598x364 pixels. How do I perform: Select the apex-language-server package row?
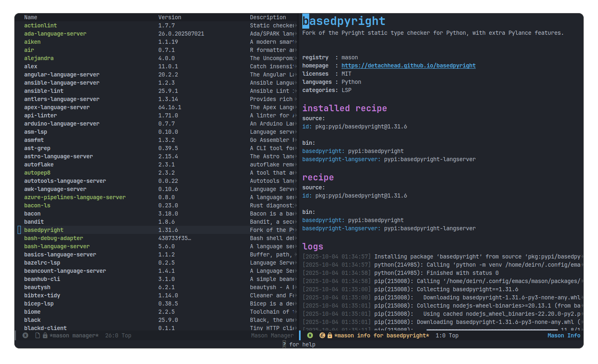pyautogui.click(x=157, y=107)
